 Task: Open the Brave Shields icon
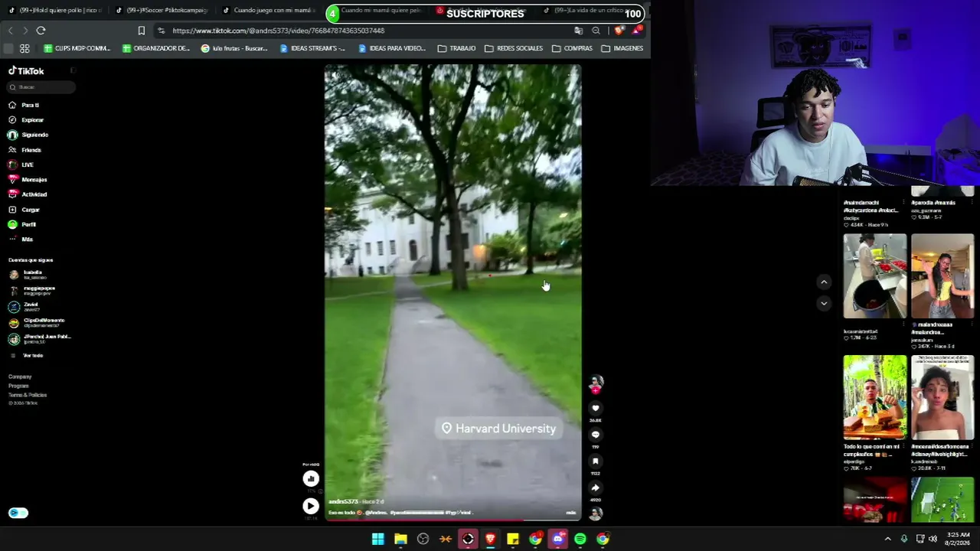coord(619,31)
